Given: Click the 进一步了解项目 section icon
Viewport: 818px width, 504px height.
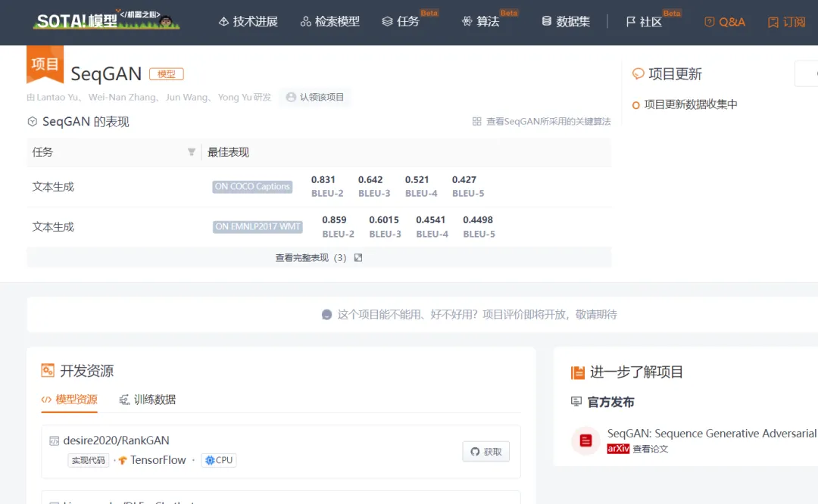Looking at the screenshot, I should (577, 372).
